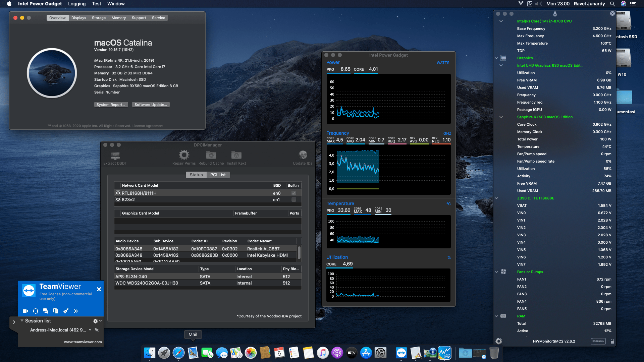644x362 pixels.
Task: Click the System Report button
Action: pyautogui.click(x=111, y=104)
